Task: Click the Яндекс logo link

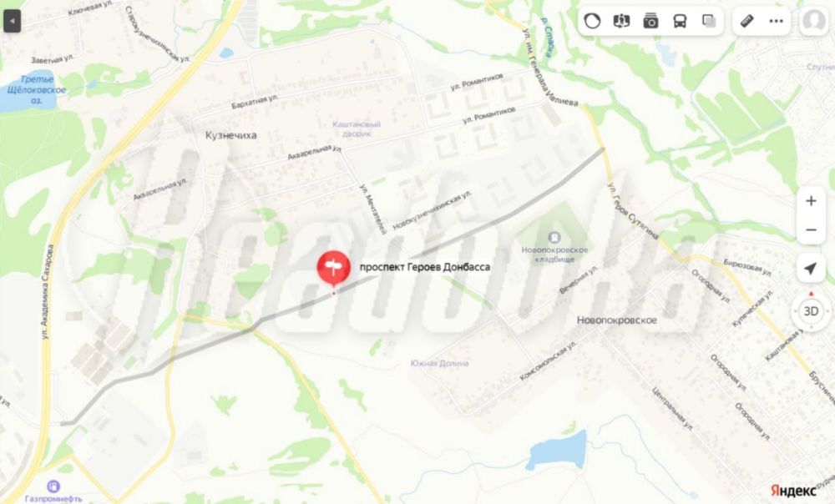Action: tap(793, 490)
